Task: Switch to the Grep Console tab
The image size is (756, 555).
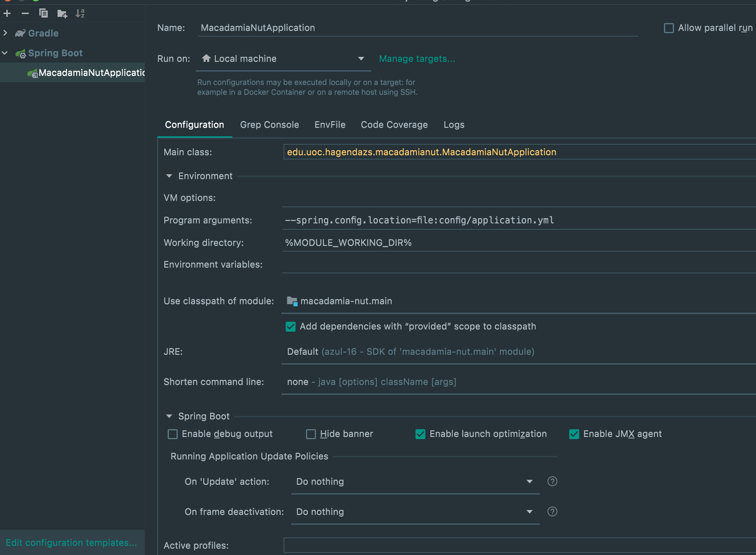Action: (x=270, y=124)
